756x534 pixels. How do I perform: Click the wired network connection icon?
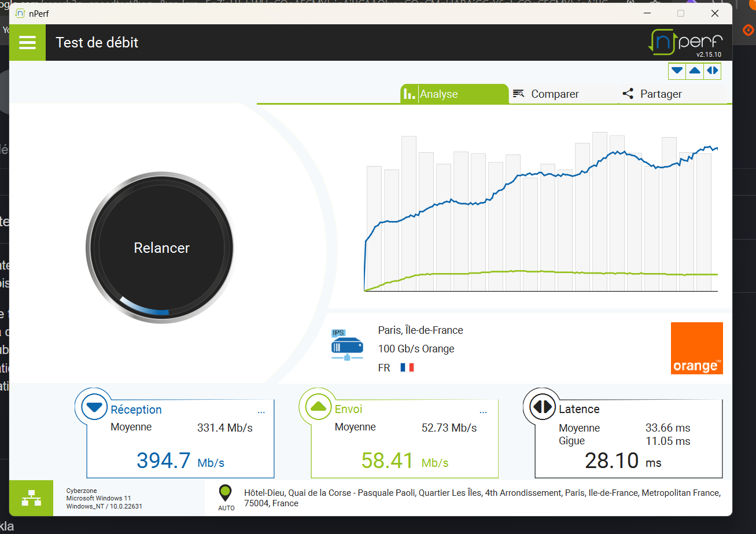point(31,498)
